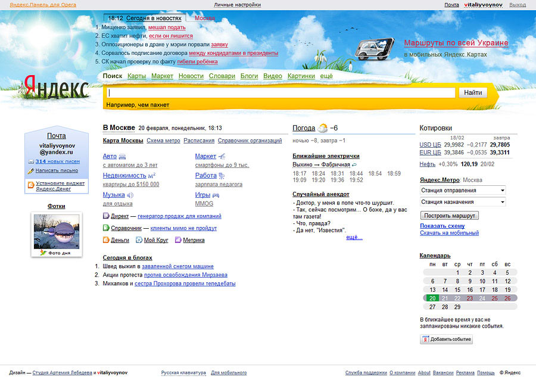Select the Музыка speaker icon

pos(130,195)
